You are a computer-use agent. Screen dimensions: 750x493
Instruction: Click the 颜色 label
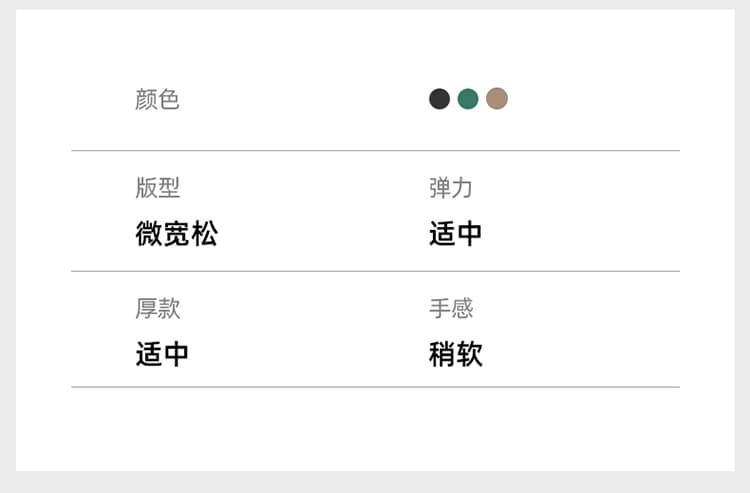[x=157, y=99]
